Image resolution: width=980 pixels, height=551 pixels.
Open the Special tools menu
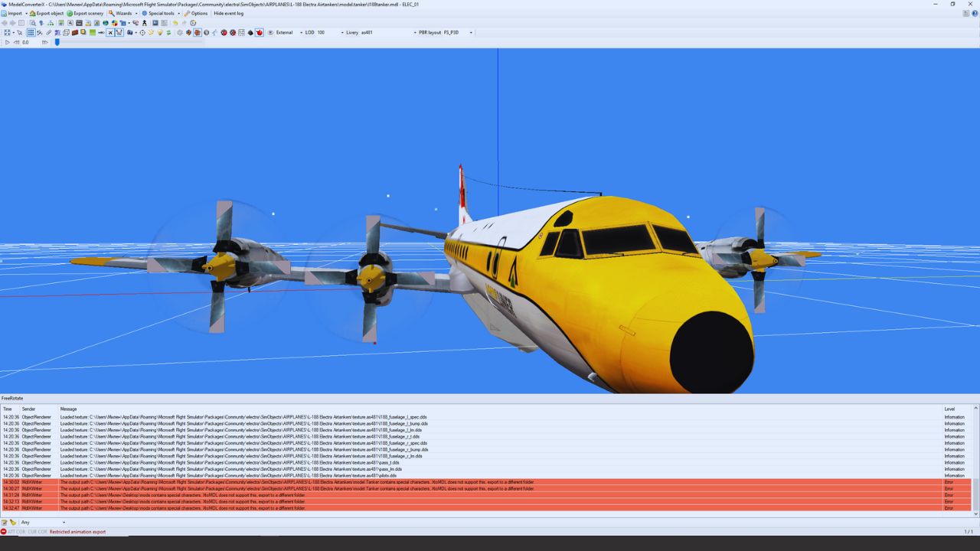161,13
